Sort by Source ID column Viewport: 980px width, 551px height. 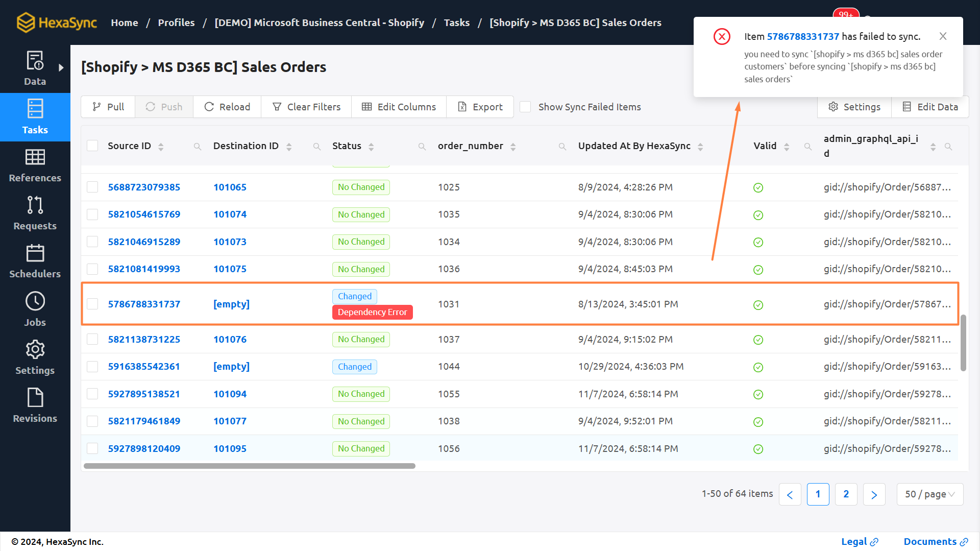(x=161, y=147)
